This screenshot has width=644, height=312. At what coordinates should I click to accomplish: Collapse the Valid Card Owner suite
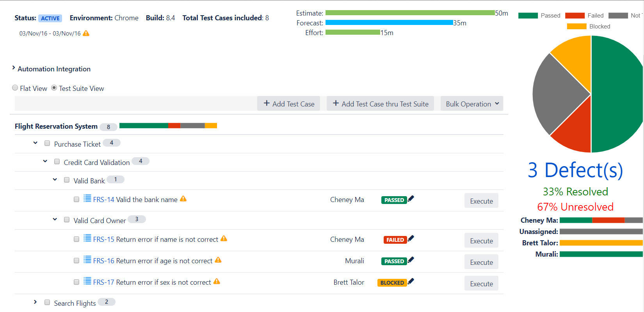click(55, 219)
